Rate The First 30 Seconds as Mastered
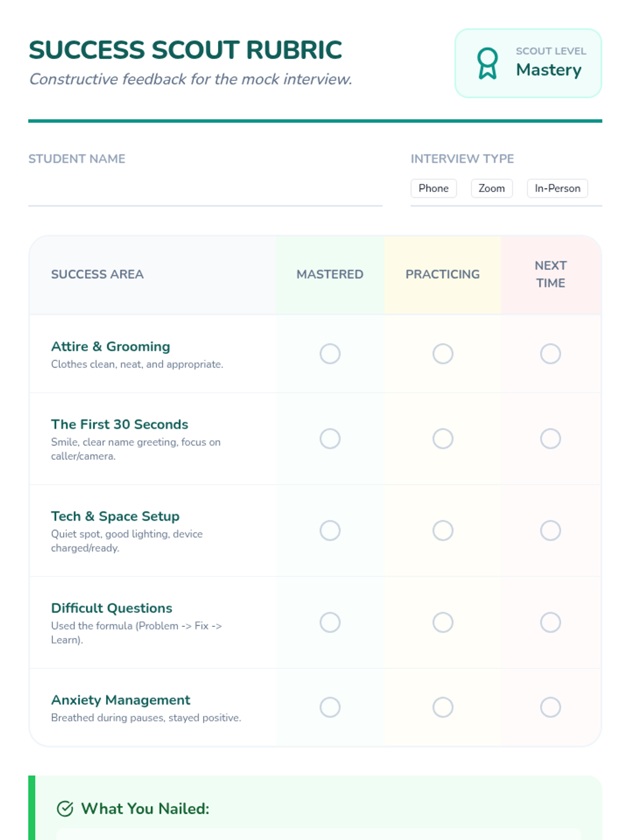This screenshot has width=630, height=840. [x=330, y=439]
